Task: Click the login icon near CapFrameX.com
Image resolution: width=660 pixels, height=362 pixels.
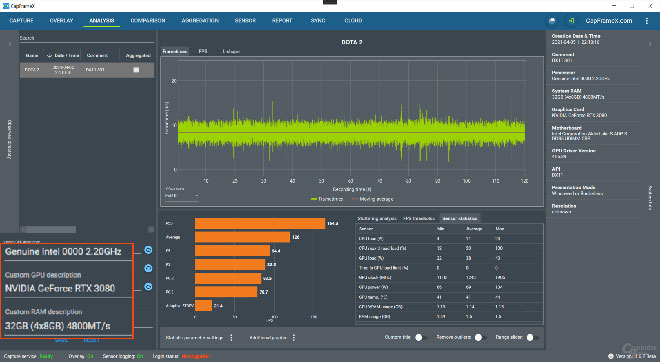Action: tap(571, 21)
